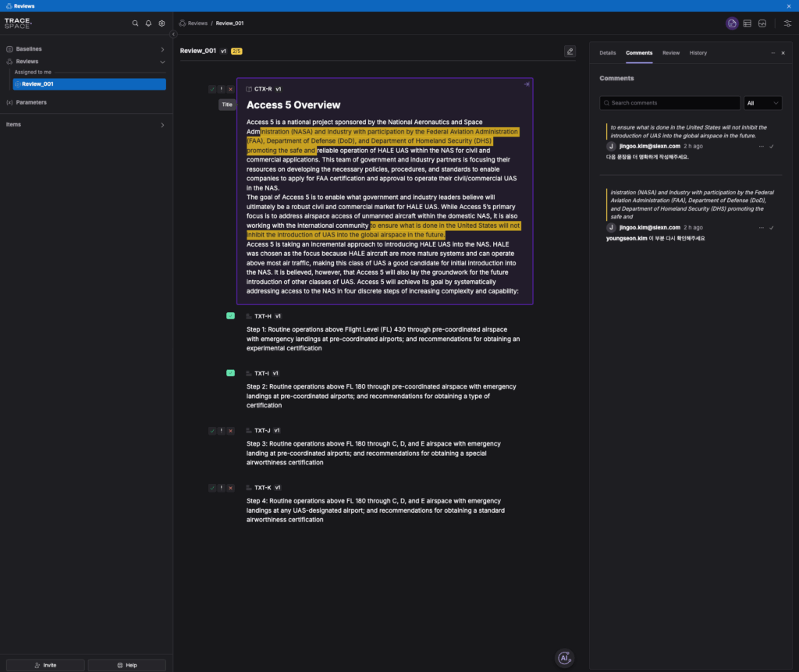This screenshot has height=672, width=799.
Task: Switch to the Details tab
Action: [x=607, y=53]
